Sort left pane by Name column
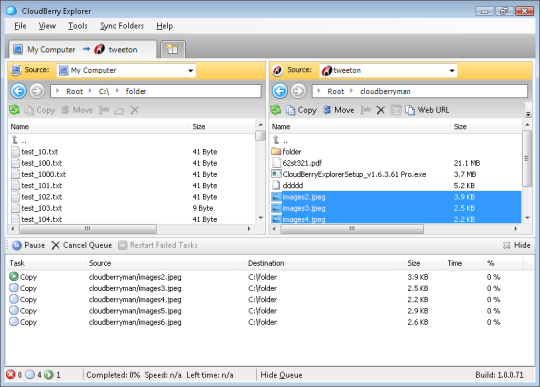This screenshot has width=540, height=387. [x=98, y=127]
